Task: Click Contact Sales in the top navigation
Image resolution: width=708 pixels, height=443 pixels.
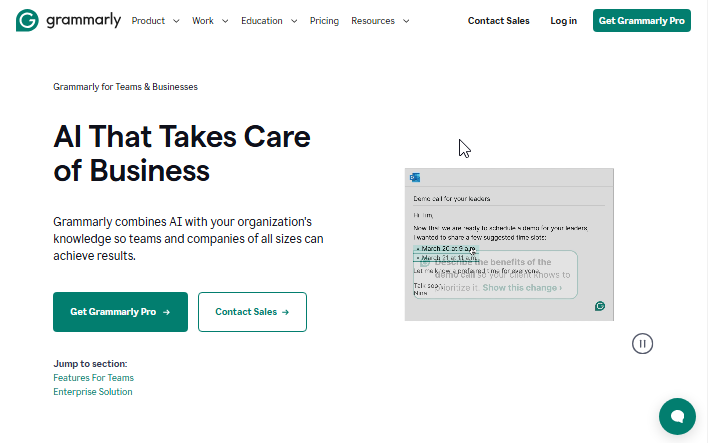Action: (x=500, y=21)
